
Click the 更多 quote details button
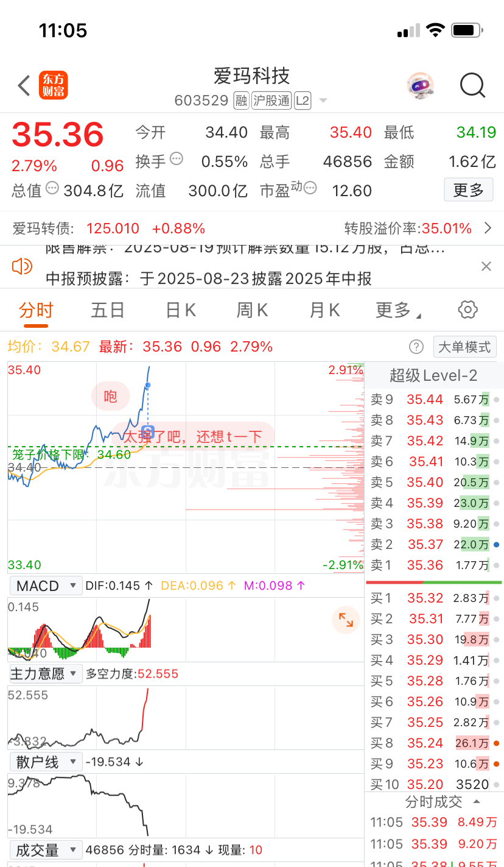[468, 190]
